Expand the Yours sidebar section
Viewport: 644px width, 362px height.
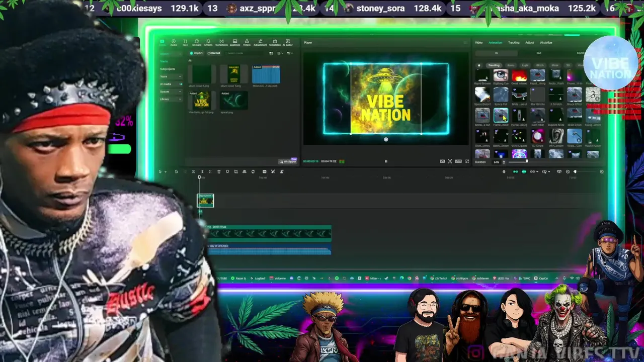[171, 76]
